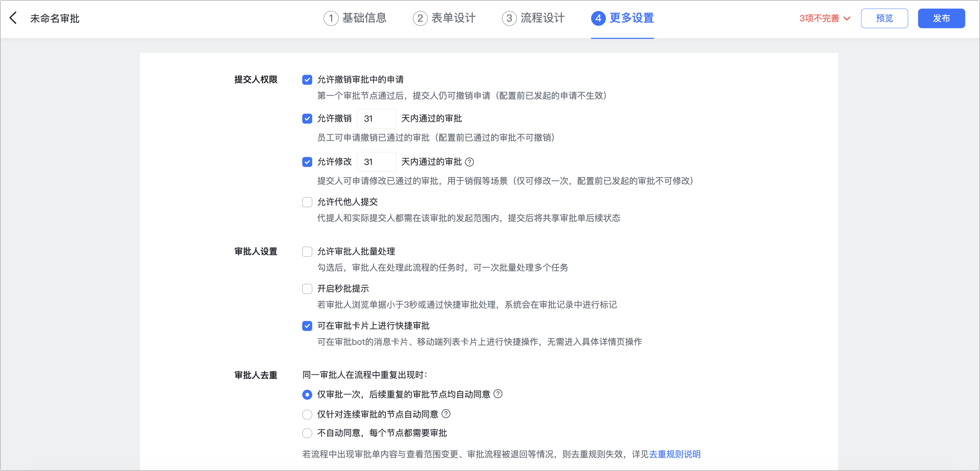Click help icon after 仅审批一次 option
This screenshot has width=980, height=471.
[x=498, y=394]
